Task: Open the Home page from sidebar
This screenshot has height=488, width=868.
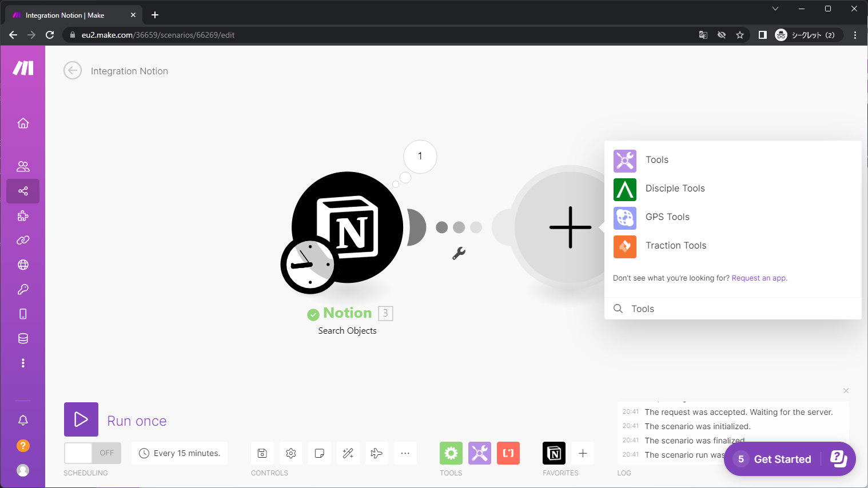Action: 23,123
